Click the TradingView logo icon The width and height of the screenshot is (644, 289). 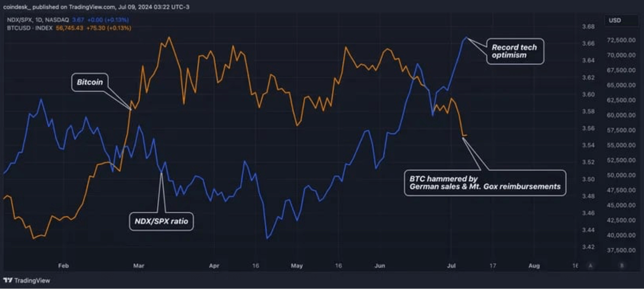pos(8,280)
